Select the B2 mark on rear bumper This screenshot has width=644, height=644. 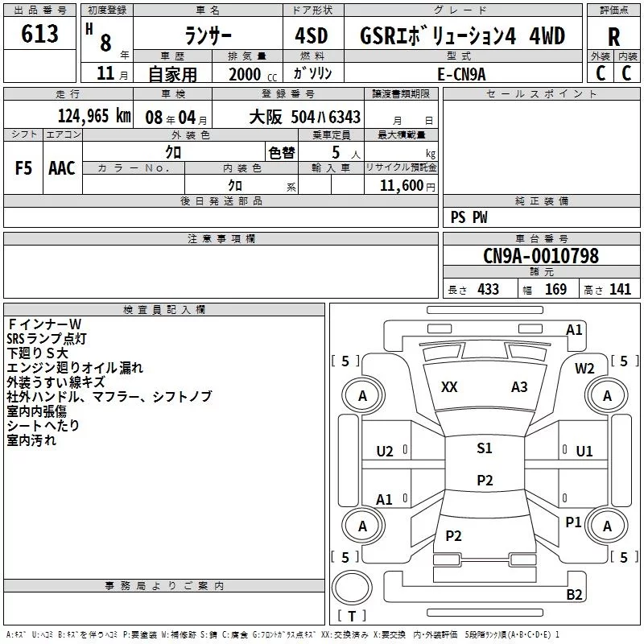574,594
